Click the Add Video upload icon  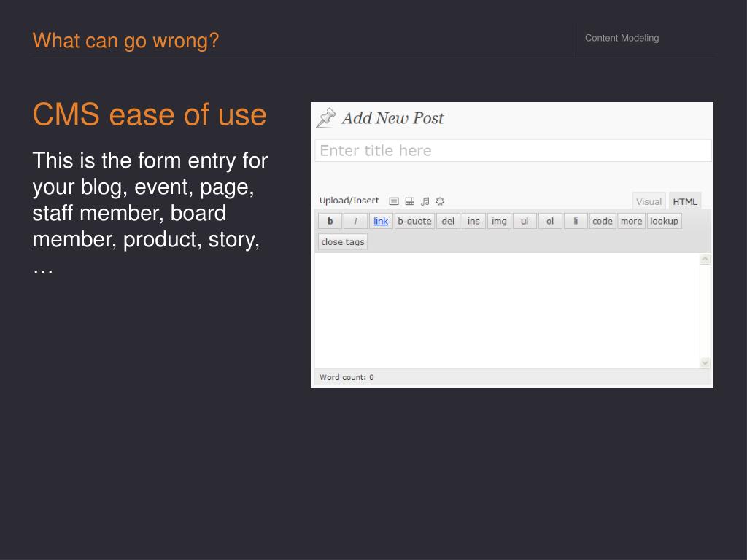tap(410, 201)
